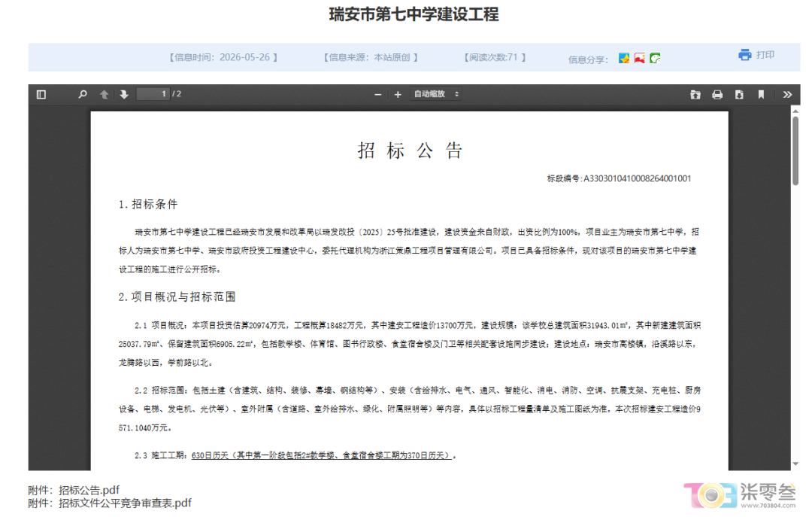Viewport: 812px width, 517px height.
Task: Click the 阅读次数:71 text
Action: (495, 57)
